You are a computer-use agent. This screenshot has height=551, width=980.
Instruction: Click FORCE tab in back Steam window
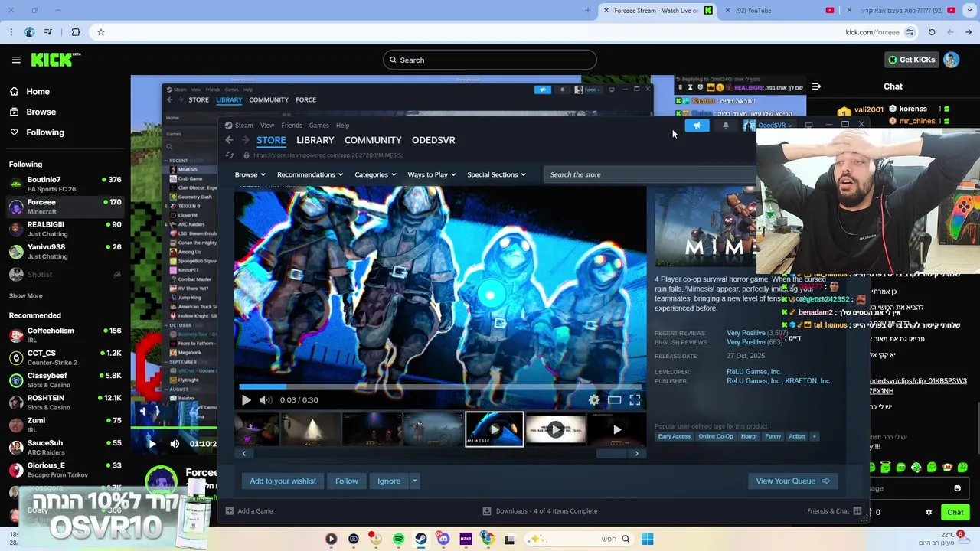coord(305,99)
